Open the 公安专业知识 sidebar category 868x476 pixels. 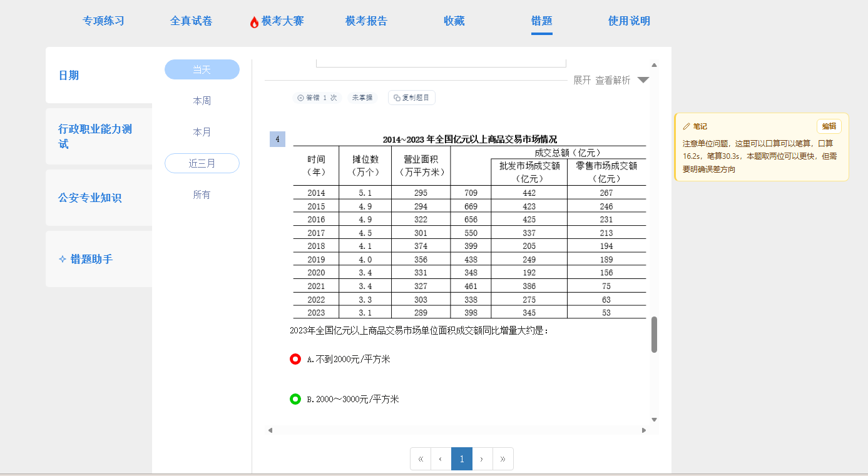coord(99,198)
